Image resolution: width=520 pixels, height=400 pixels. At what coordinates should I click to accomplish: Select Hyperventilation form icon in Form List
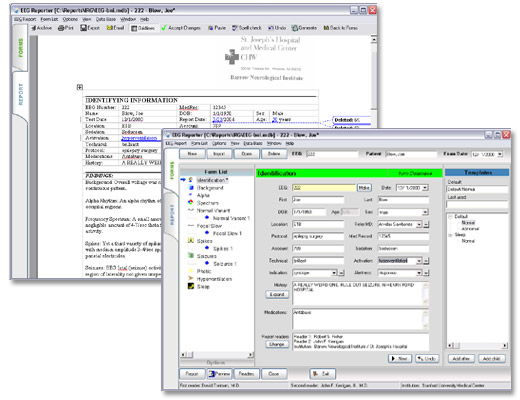point(191,279)
